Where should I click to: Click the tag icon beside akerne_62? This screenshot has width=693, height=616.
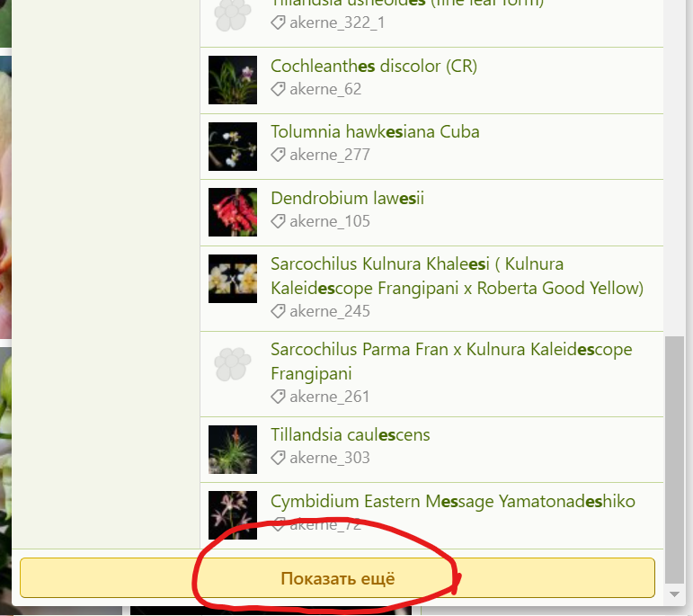point(278,89)
